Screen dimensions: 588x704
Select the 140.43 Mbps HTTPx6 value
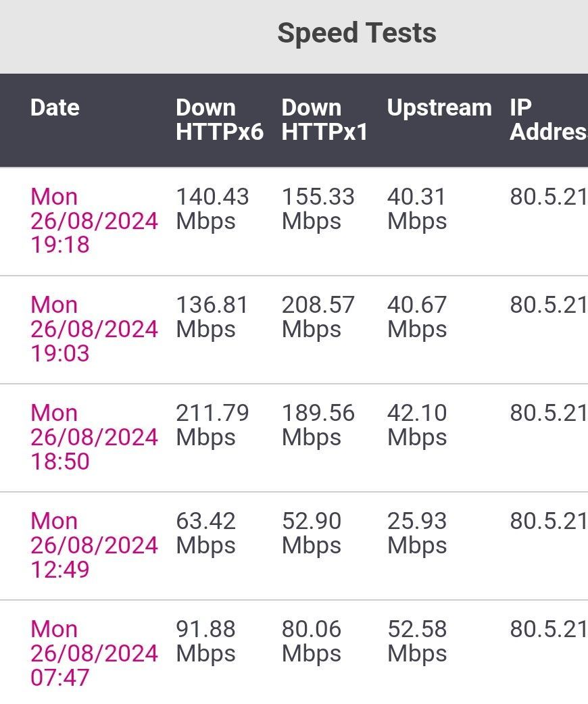click(x=212, y=209)
